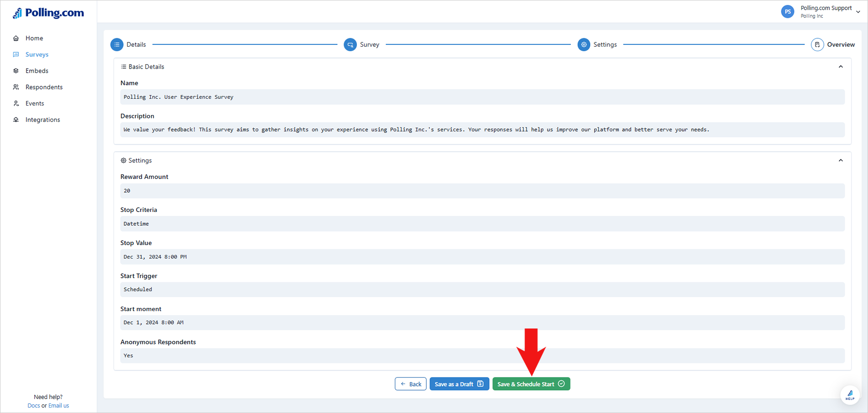Click the survey Name field
The image size is (868, 413).
[x=482, y=97]
